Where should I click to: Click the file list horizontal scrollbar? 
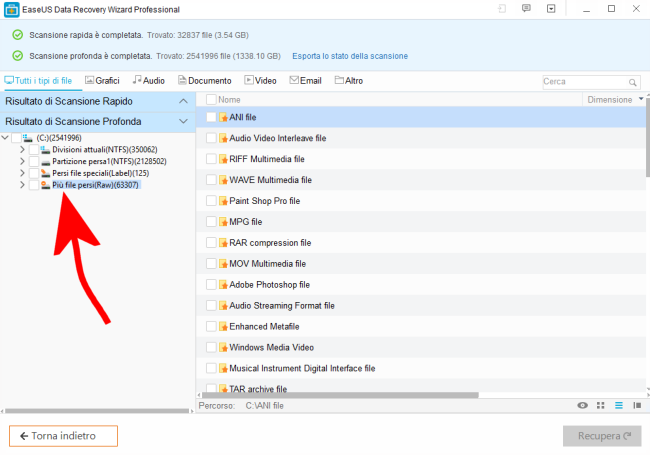340,395
